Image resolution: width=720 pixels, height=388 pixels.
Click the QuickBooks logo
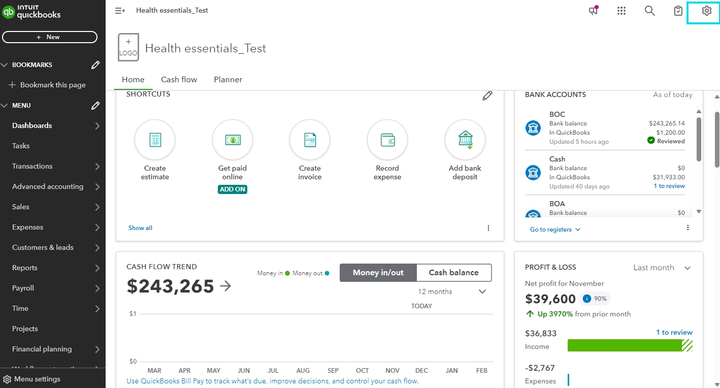[x=31, y=11]
